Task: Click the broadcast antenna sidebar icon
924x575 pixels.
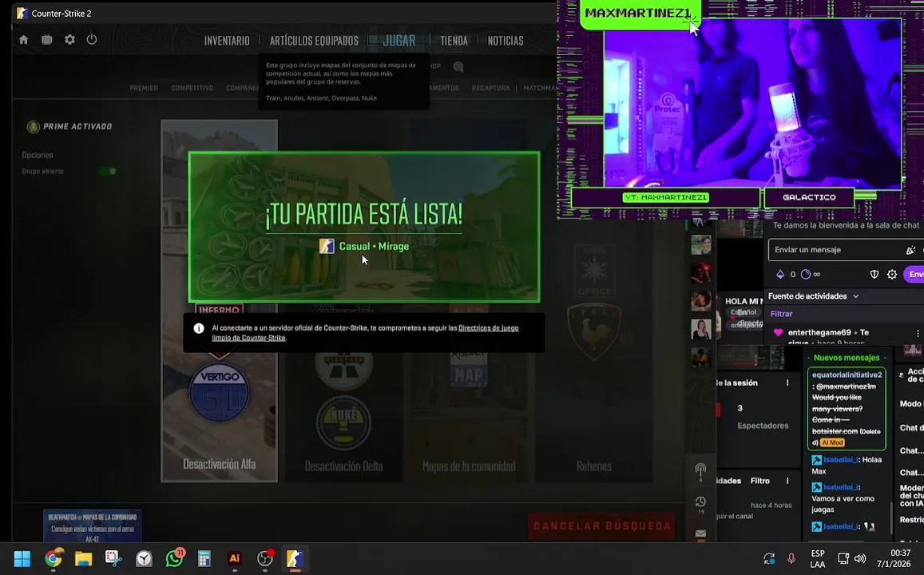Action: 700,470
